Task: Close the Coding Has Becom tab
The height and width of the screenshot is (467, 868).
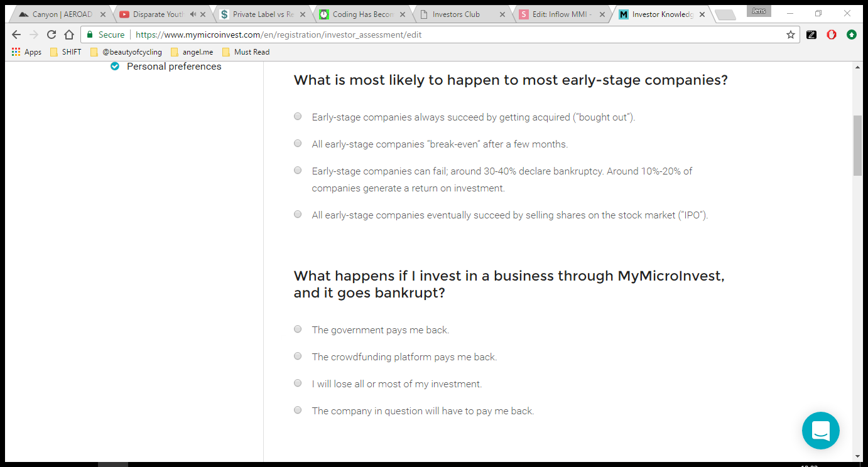Action: click(x=403, y=14)
